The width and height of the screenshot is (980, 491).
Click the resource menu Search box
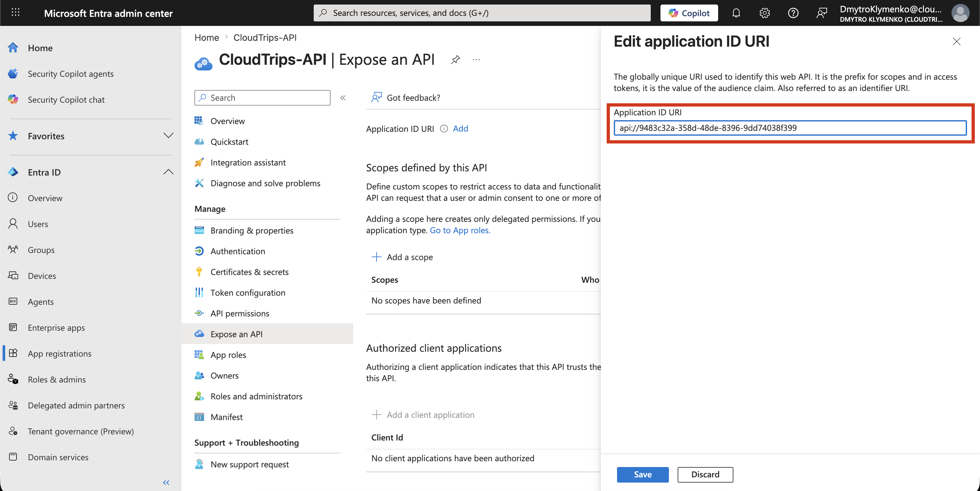tap(262, 98)
